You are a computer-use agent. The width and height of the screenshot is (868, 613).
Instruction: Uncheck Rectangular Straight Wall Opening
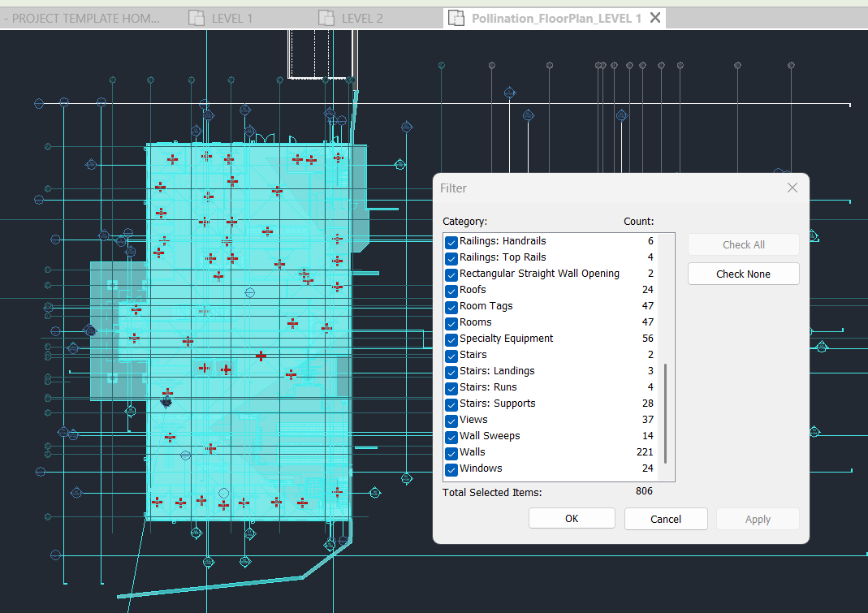451,274
